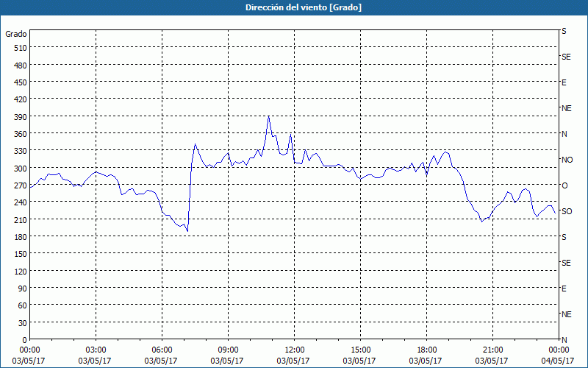Click the 'NE' compass label beside 390
The height and width of the screenshot is (368, 588).
click(x=567, y=108)
